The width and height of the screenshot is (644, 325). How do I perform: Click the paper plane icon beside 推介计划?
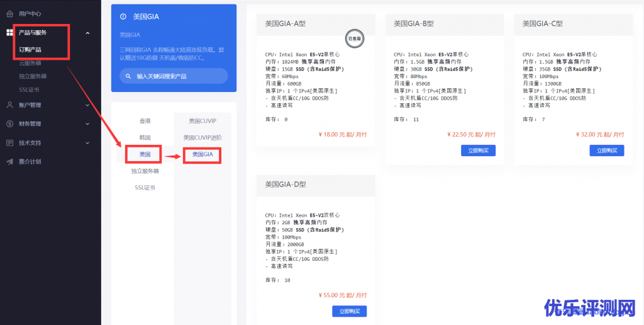9,162
